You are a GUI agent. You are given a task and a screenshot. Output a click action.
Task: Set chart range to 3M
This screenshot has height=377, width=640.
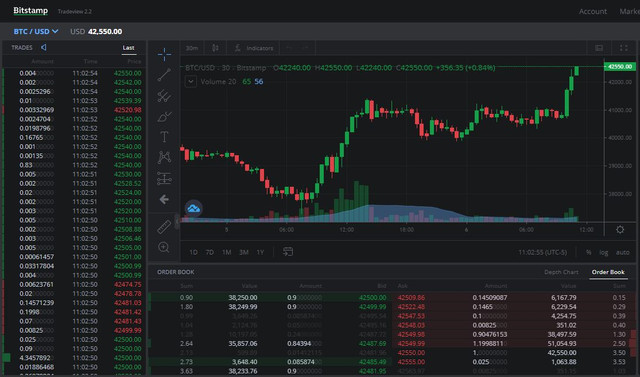pos(244,253)
